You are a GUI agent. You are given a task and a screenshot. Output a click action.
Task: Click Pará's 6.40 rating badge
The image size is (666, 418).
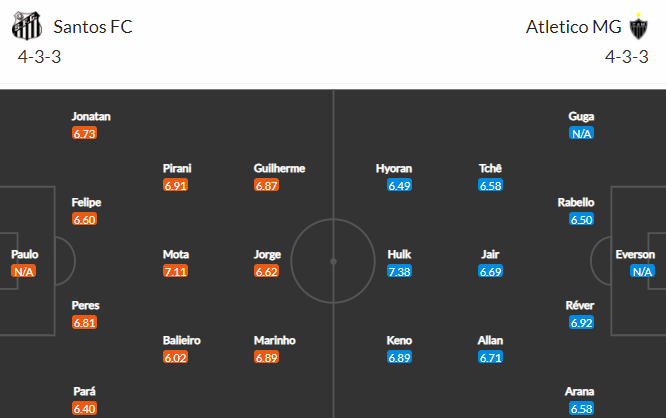[85, 409]
